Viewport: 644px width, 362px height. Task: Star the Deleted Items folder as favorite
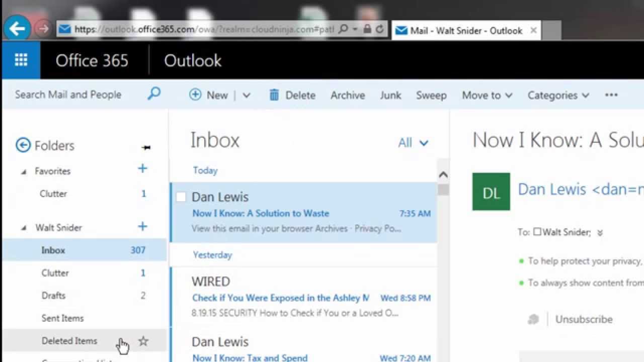coord(143,341)
